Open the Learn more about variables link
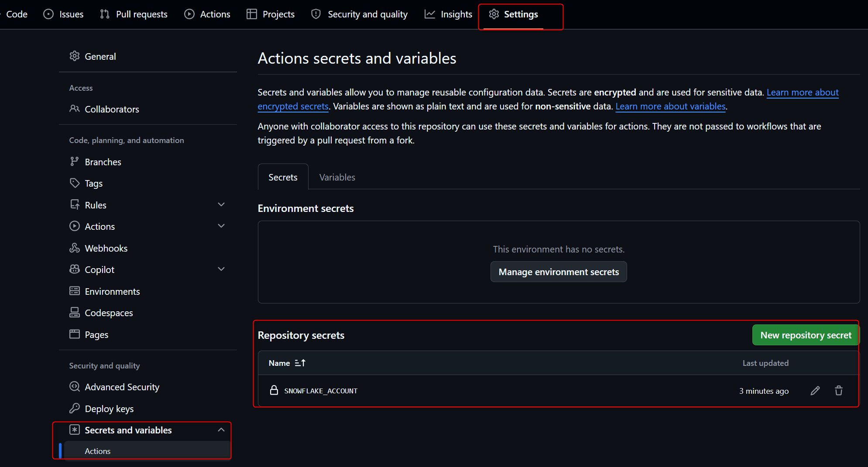This screenshot has width=868, height=467. (x=670, y=106)
